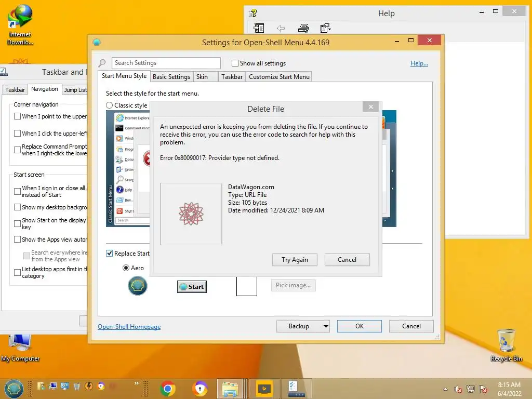The width and height of the screenshot is (532, 399).
Task: Select Taskbar tab in Taskbar properties window
Action: coord(15,90)
